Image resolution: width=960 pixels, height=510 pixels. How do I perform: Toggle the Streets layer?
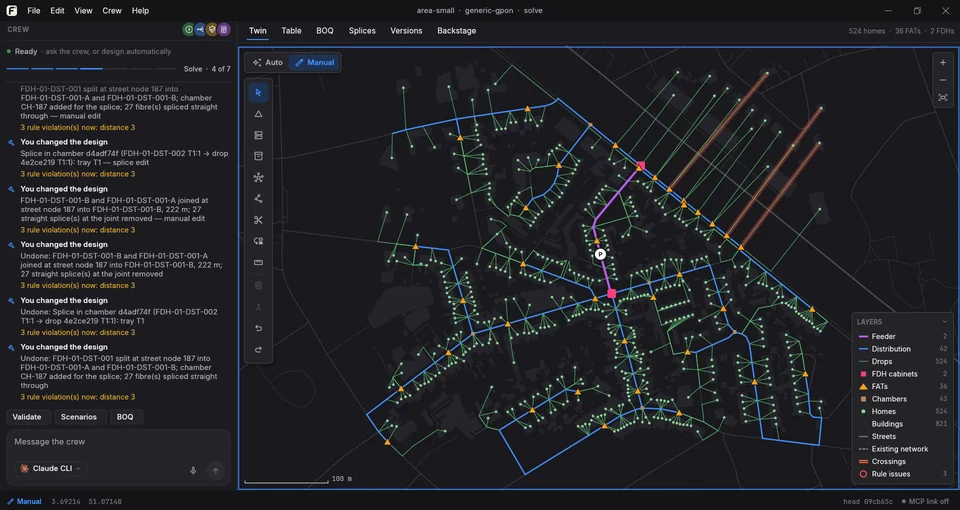coord(902,437)
